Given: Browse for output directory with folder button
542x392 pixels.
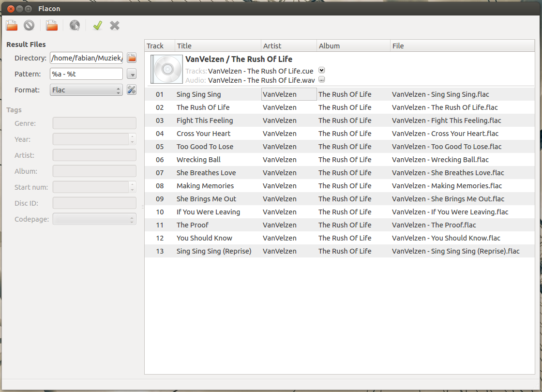Looking at the screenshot, I should point(132,58).
